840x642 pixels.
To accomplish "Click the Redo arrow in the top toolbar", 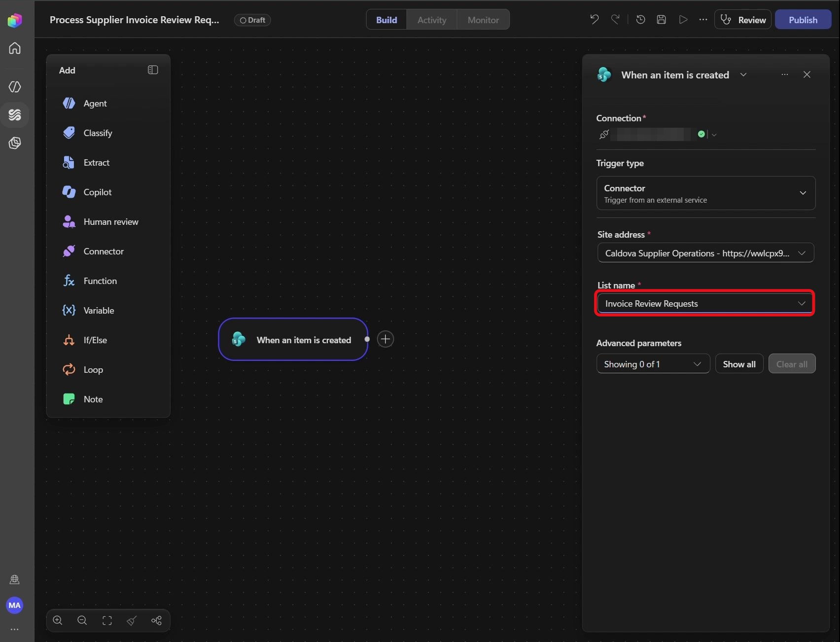I will click(x=615, y=20).
